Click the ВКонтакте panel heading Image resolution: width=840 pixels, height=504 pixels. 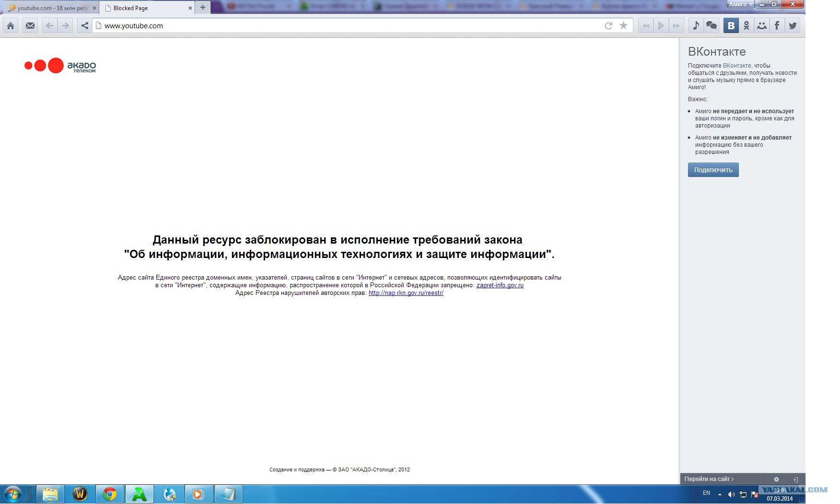click(x=717, y=52)
